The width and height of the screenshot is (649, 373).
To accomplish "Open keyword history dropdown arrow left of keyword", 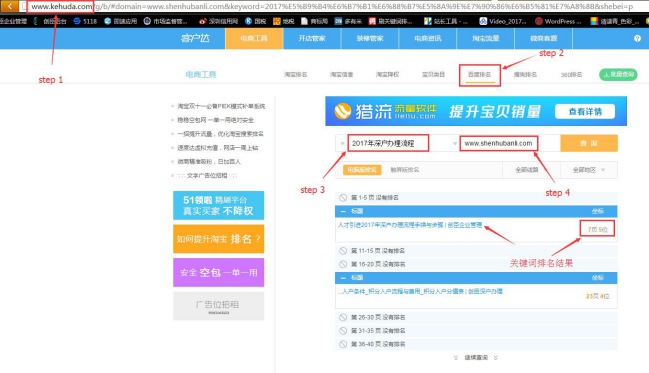I will click(x=342, y=144).
